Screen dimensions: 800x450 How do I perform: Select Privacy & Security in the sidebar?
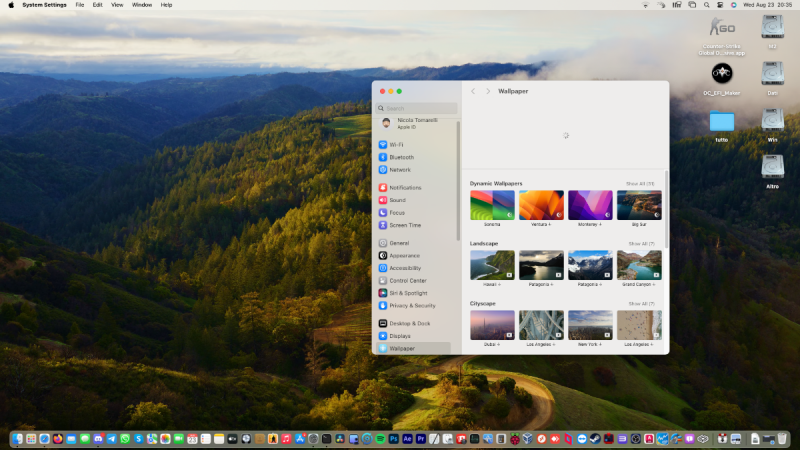[x=412, y=306]
